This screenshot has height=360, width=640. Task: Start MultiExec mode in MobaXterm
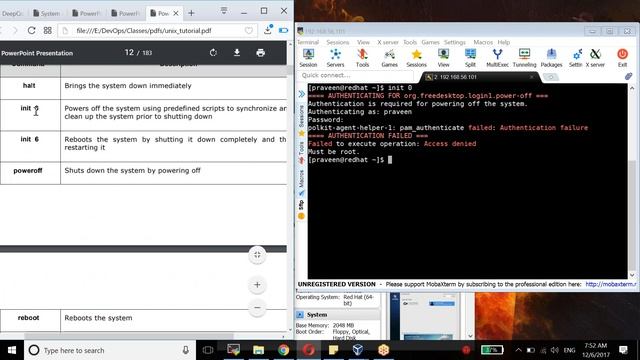point(497,58)
